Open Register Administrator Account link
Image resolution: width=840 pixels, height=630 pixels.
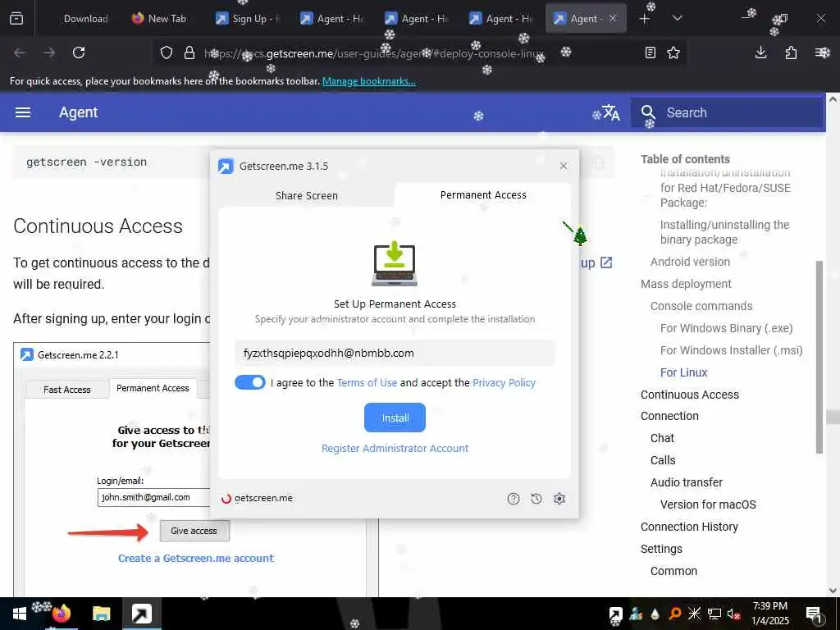click(395, 449)
